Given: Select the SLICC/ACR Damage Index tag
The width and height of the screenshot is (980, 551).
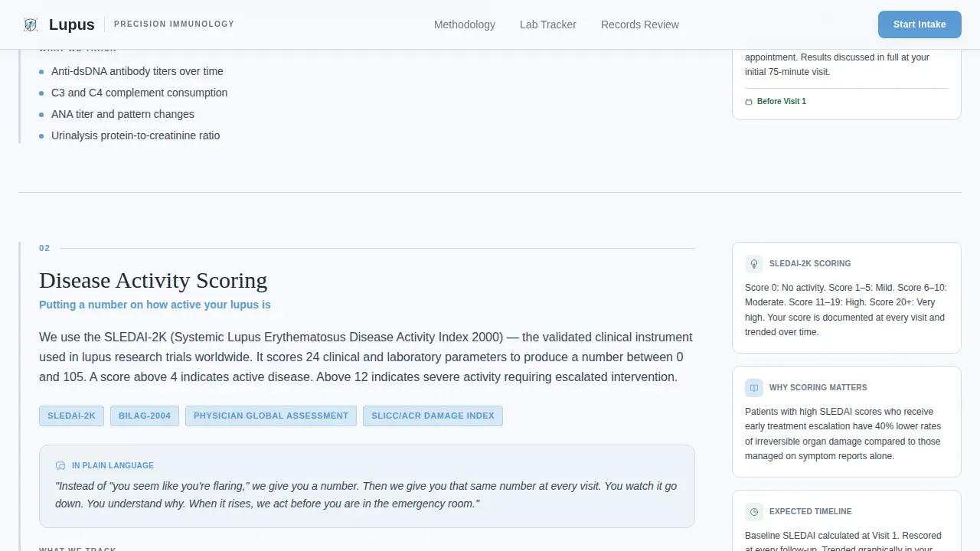Looking at the screenshot, I should (x=433, y=416).
